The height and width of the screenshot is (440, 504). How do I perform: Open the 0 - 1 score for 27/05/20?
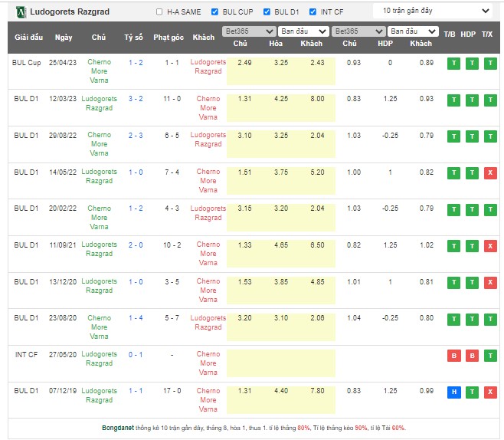136,355
